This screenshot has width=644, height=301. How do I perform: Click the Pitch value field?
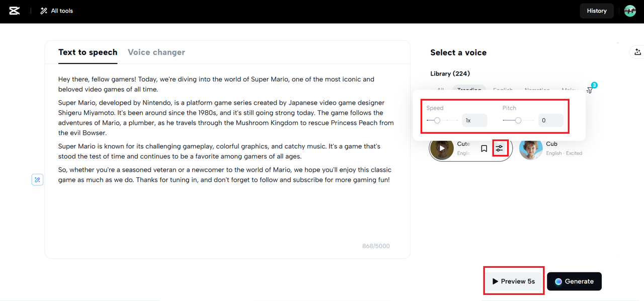tap(550, 120)
